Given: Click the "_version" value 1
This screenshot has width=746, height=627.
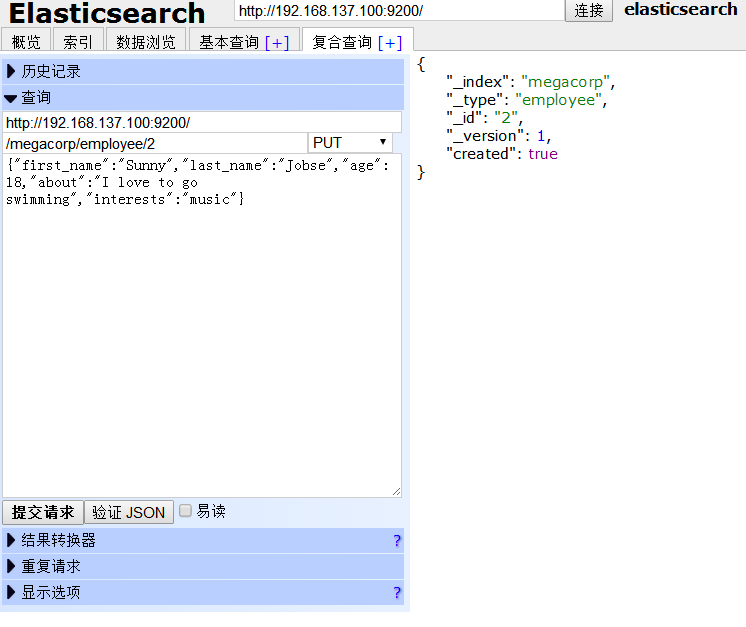Looking at the screenshot, I should (541, 136).
